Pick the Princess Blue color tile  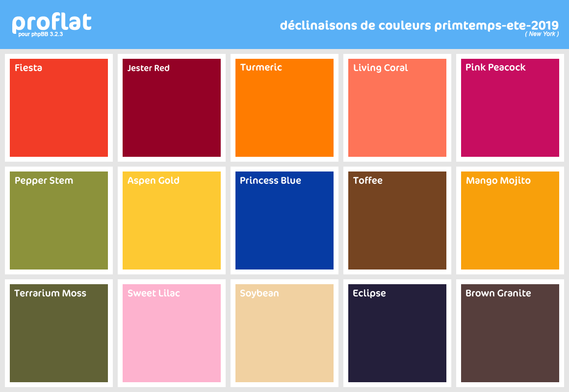(x=284, y=220)
